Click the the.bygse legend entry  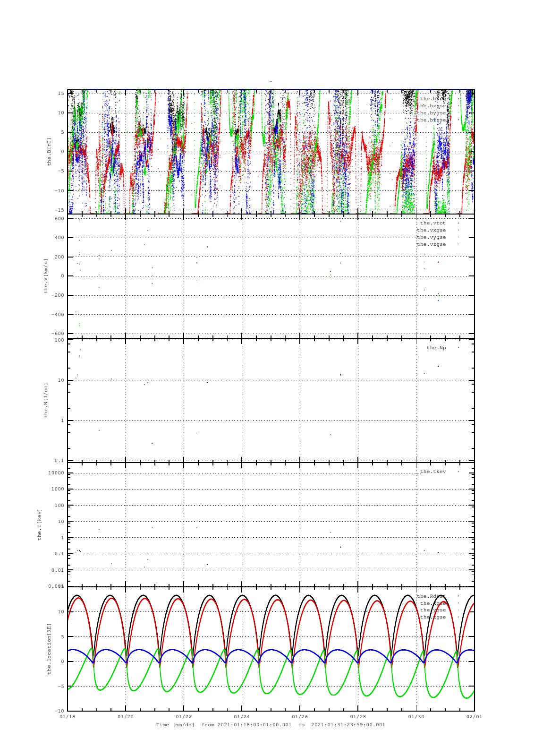pyautogui.click(x=431, y=113)
